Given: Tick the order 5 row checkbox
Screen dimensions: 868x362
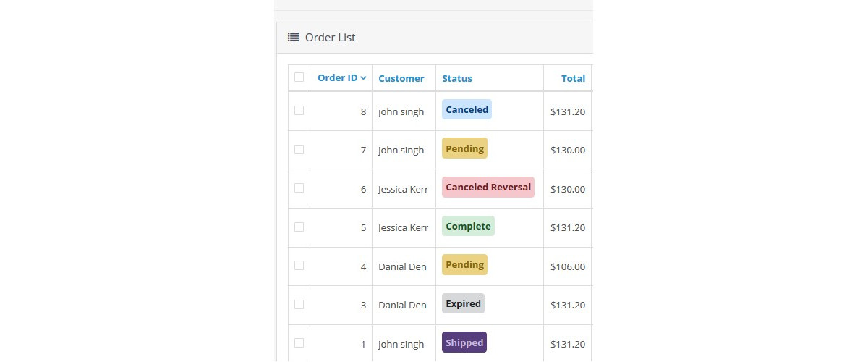Looking at the screenshot, I should [299, 227].
